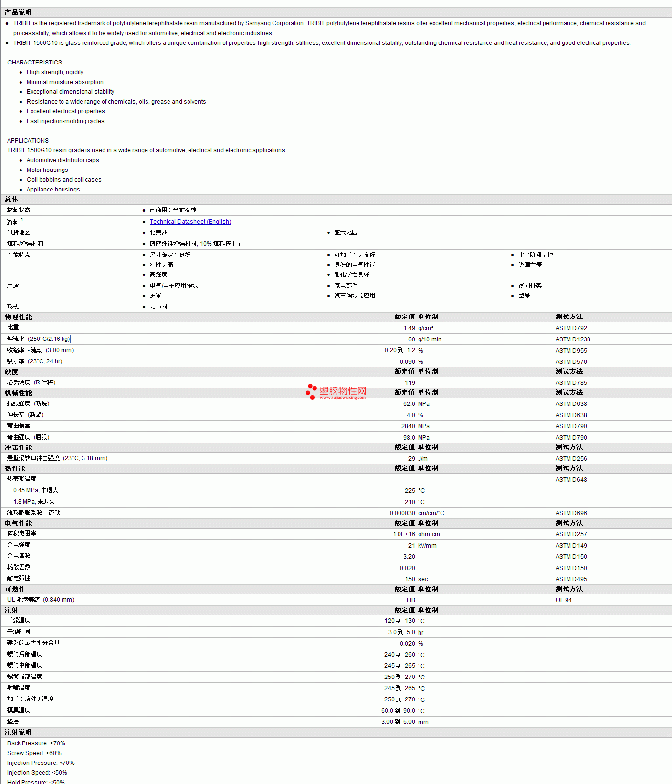This screenshot has height=784, width=672.
Task: Click the 产品说明 section heading
Action: 18,12
